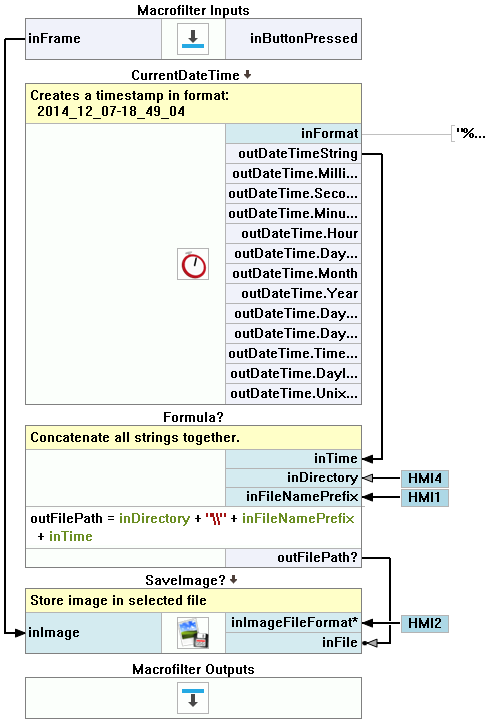The width and height of the screenshot is (500, 724).
Task: Click the outFilePath formula expression text
Action: coord(193,527)
